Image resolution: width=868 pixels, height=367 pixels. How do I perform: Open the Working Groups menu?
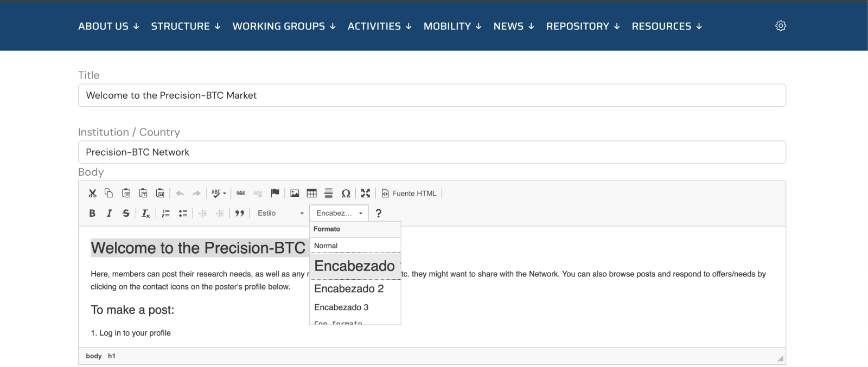(x=284, y=26)
